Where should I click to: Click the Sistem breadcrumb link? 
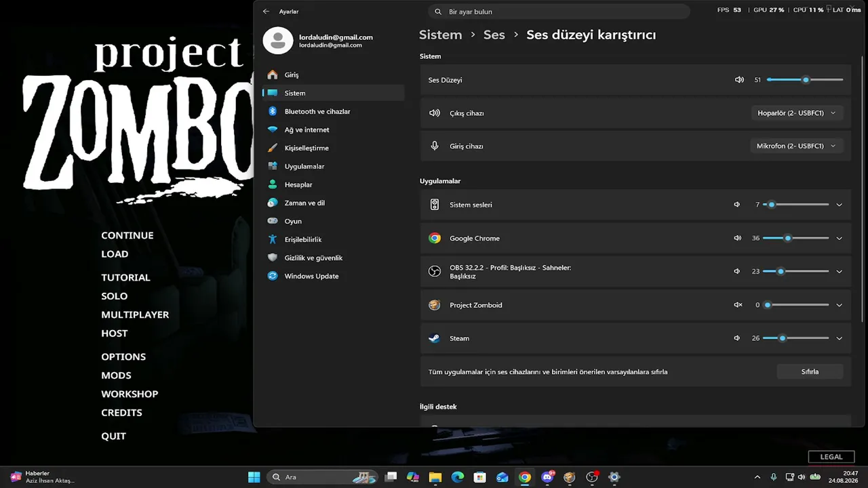click(x=440, y=35)
